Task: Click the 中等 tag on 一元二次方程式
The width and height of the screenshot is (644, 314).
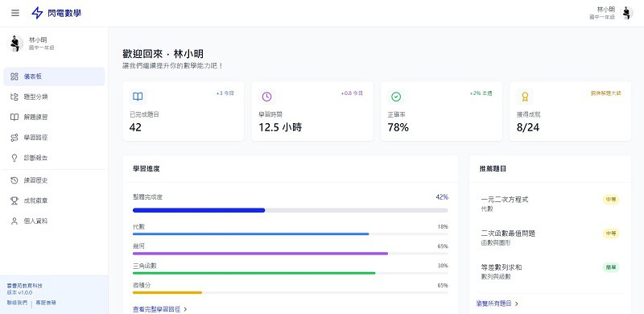Action: pos(611,200)
